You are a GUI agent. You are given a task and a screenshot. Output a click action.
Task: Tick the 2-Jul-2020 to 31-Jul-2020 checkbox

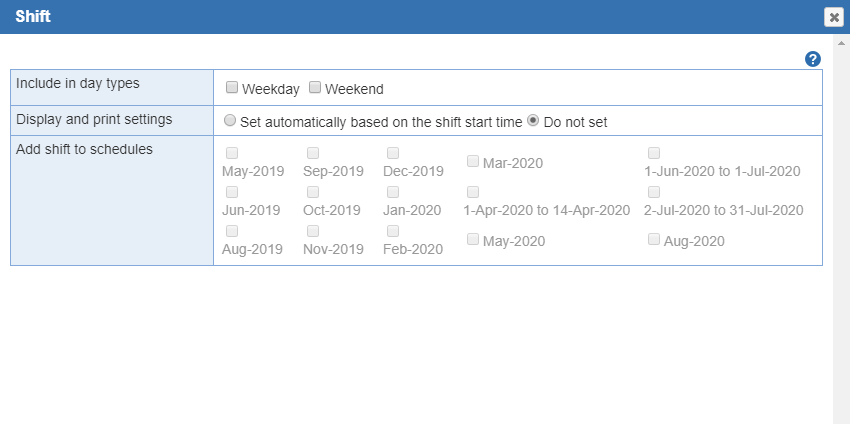(x=654, y=192)
